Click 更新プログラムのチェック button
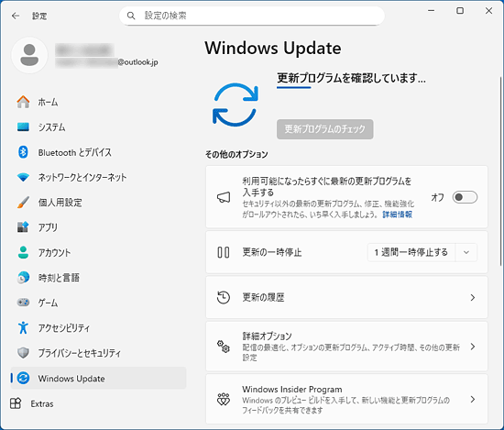This screenshot has width=504, height=430. [325, 129]
